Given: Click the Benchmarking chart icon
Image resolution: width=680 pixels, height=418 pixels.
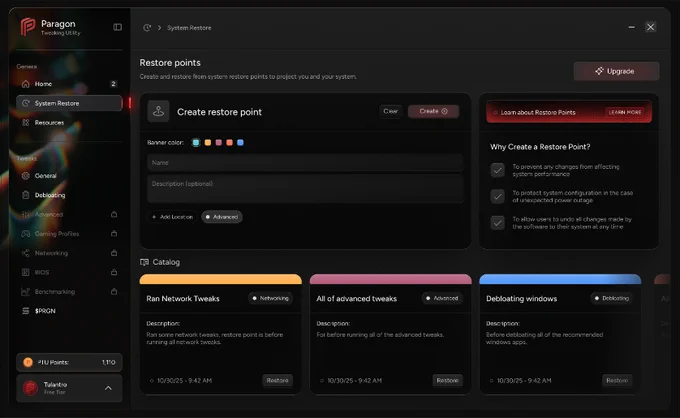Looking at the screenshot, I should click(x=26, y=292).
